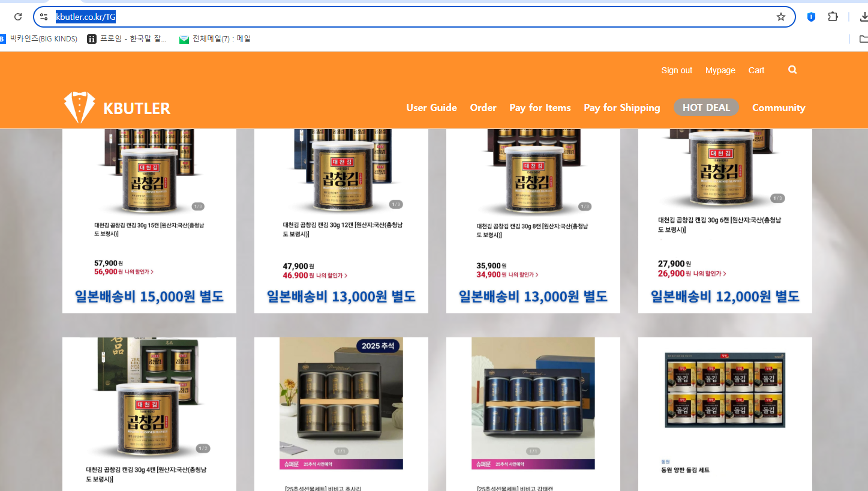Open the 대천김 곱창김 15캔 product image
This screenshot has height=491, width=868.
(149, 171)
